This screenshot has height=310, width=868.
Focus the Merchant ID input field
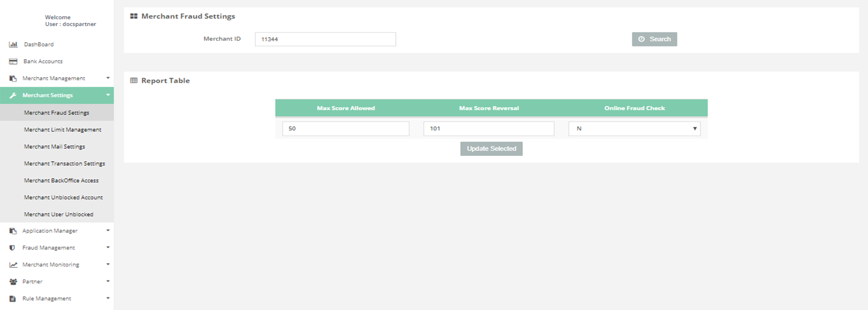pyautogui.click(x=325, y=39)
